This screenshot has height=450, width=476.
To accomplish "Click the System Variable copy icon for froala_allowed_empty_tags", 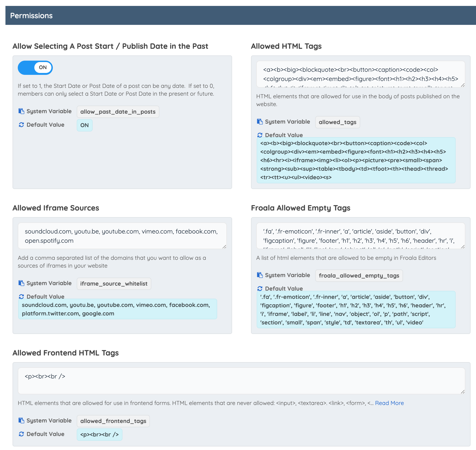I will coord(260,275).
